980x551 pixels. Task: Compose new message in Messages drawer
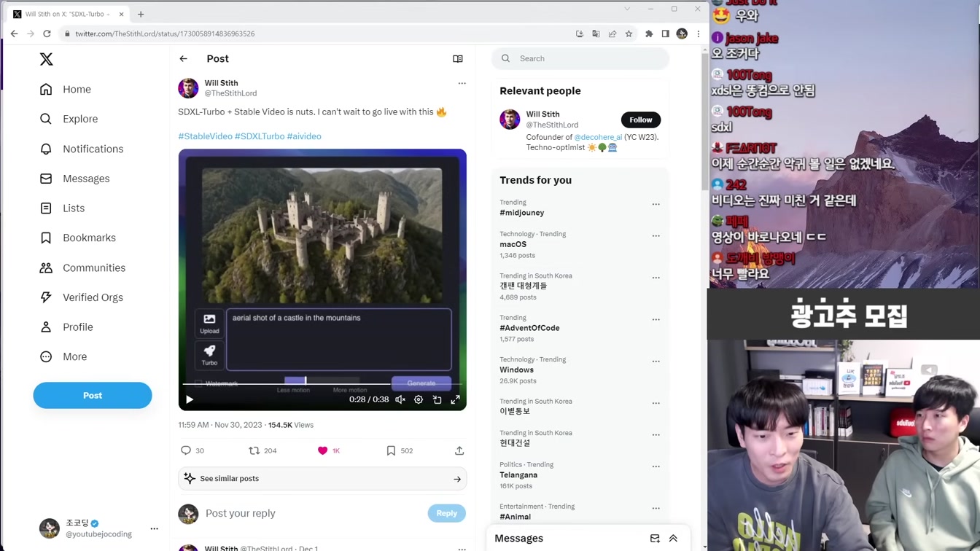click(655, 539)
